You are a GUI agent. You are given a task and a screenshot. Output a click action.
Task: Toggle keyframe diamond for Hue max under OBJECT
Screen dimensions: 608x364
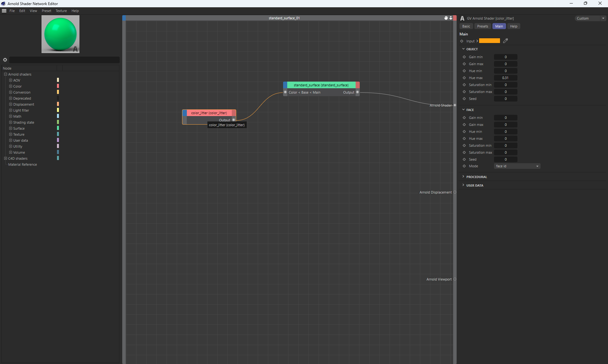coord(464,78)
